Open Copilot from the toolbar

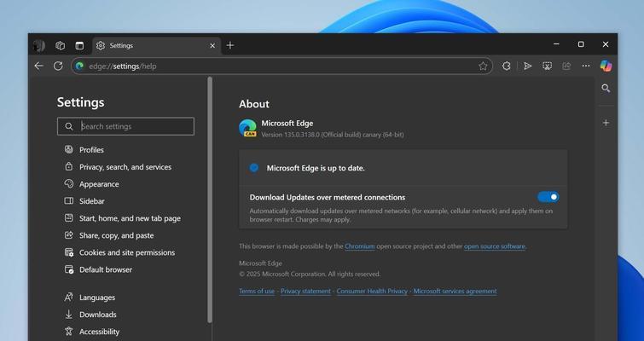point(606,66)
